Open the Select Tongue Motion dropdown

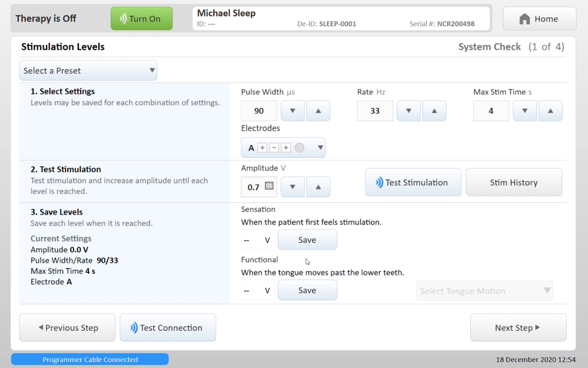coord(485,290)
